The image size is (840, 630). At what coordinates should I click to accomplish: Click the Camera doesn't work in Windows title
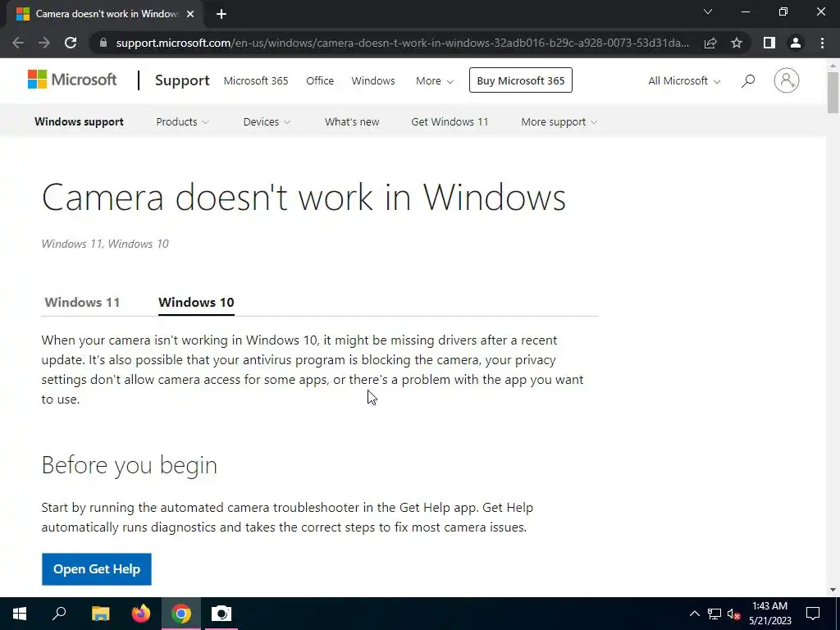coord(304,197)
